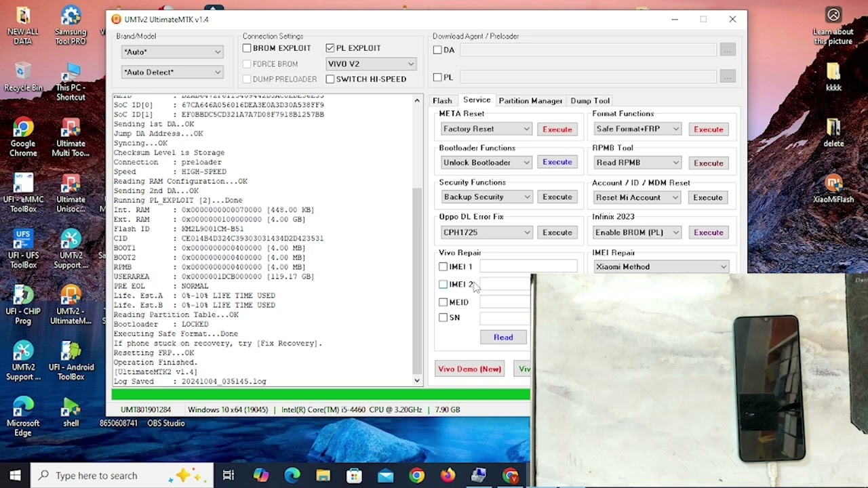Open Task View on taskbar

(x=229, y=475)
